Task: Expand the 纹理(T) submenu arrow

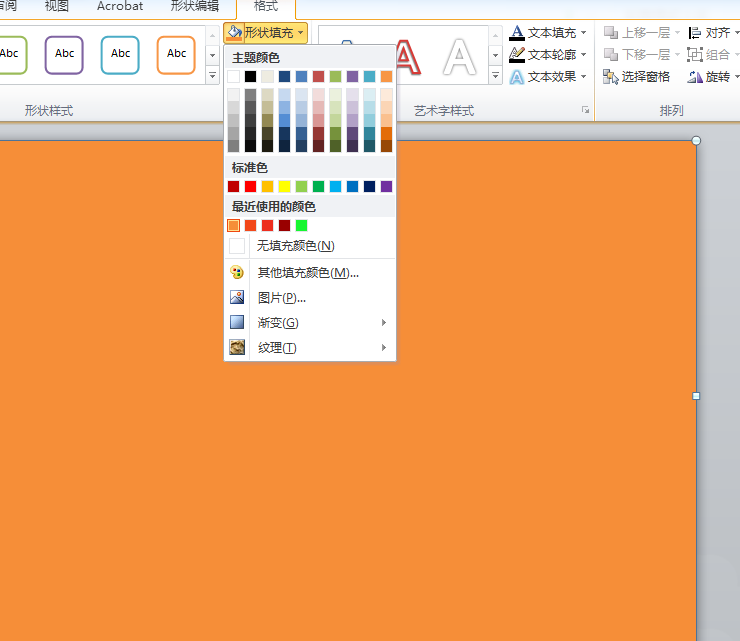Action: (384, 348)
